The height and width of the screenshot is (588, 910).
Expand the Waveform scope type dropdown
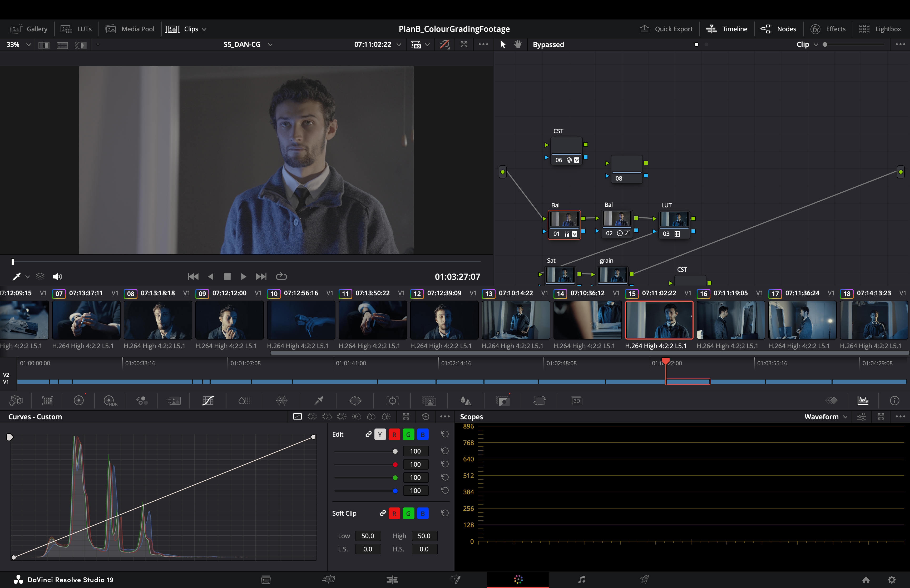point(825,417)
